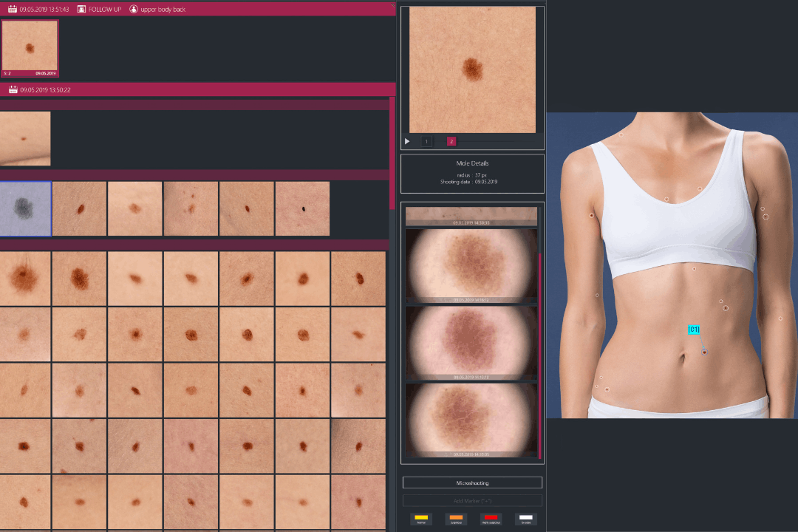
Task: Choose the yellow Normal marker color
Action: [421, 519]
